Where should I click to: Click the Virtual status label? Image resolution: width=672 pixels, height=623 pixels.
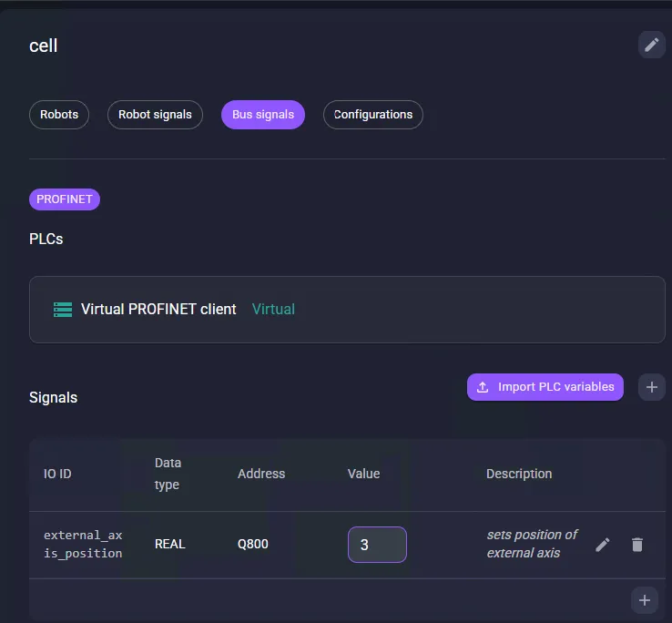(x=273, y=310)
